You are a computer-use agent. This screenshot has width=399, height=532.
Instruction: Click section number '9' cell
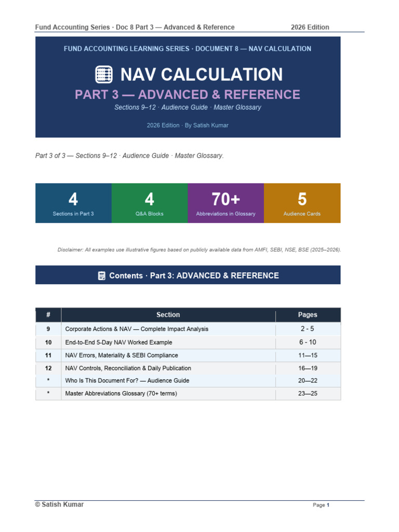[x=48, y=329]
